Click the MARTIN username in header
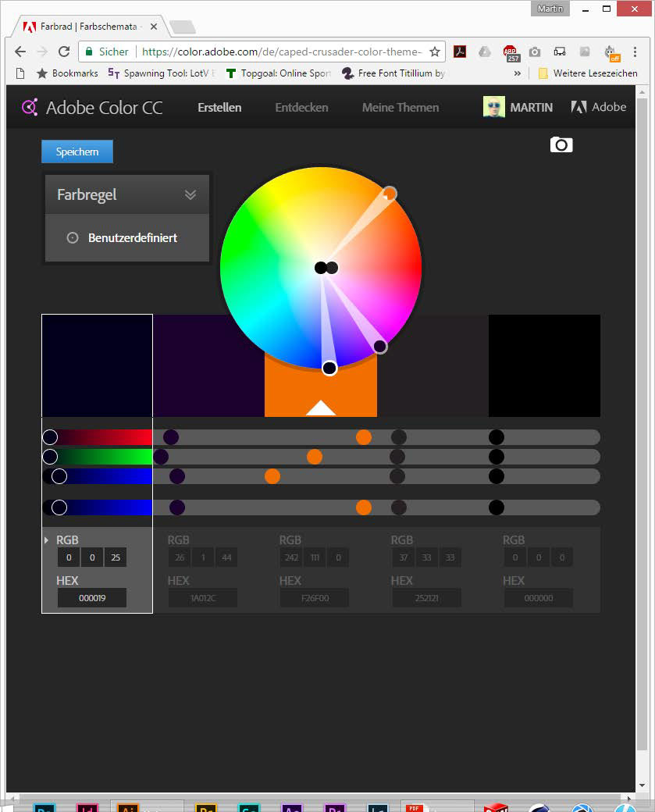Screen dimensions: 655x812 [531, 107]
